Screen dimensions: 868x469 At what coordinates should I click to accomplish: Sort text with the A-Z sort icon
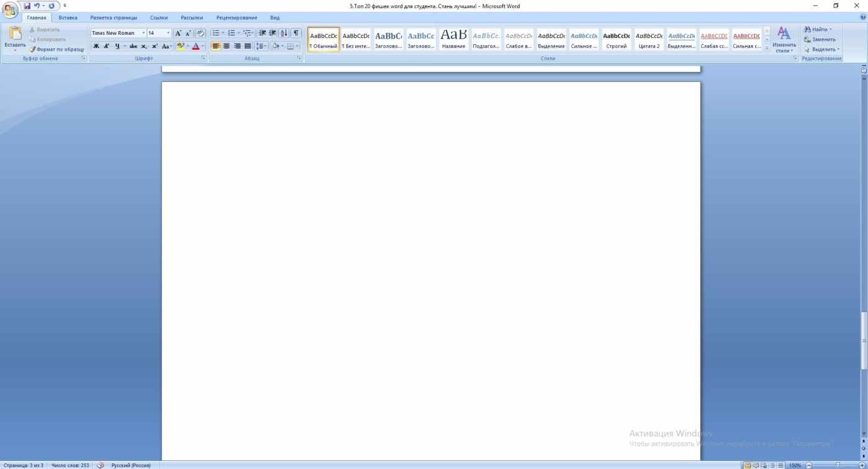[x=284, y=33]
